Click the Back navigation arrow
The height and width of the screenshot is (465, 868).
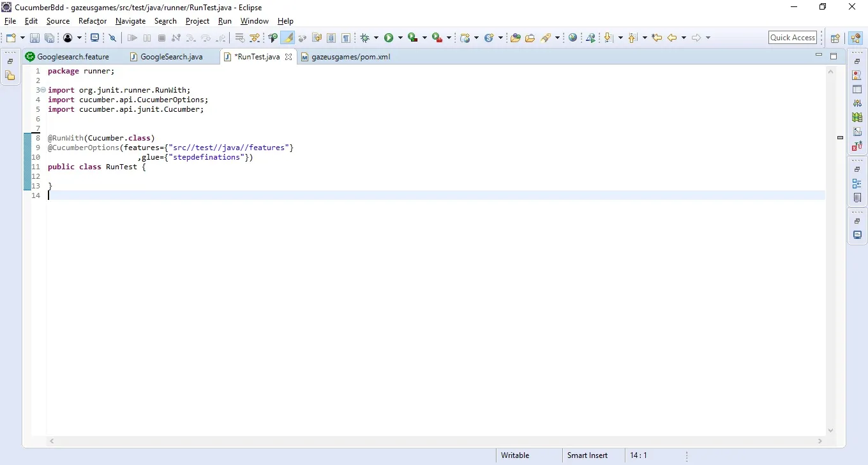pos(672,38)
